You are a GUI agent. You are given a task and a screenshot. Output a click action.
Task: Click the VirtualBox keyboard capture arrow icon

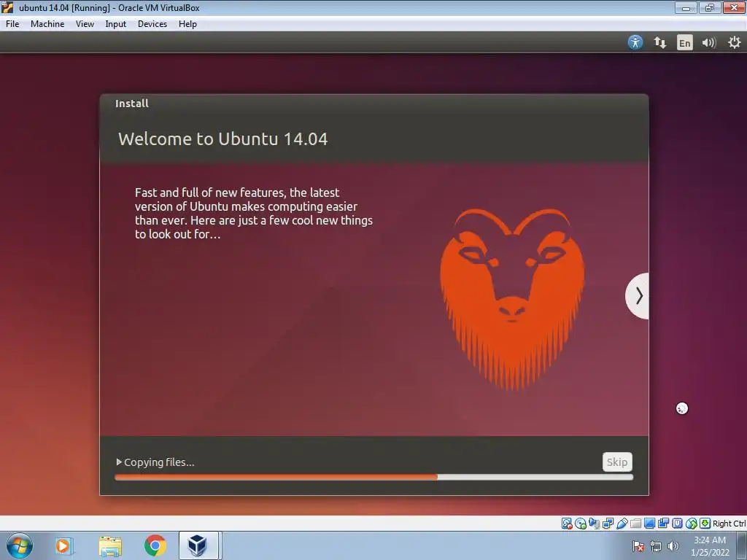[705, 524]
